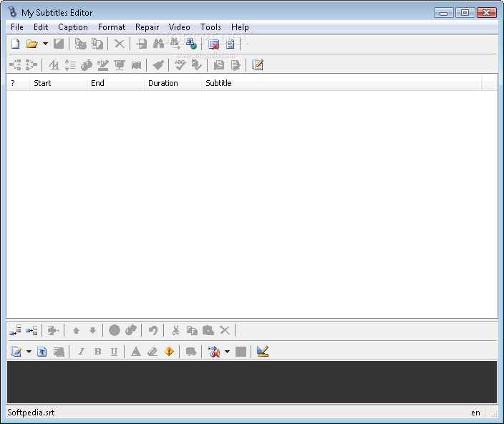Click the edit notepad icon in bottom toolbar
Image resolution: width=504 pixels, height=424 pixels.
click(16, 352)
